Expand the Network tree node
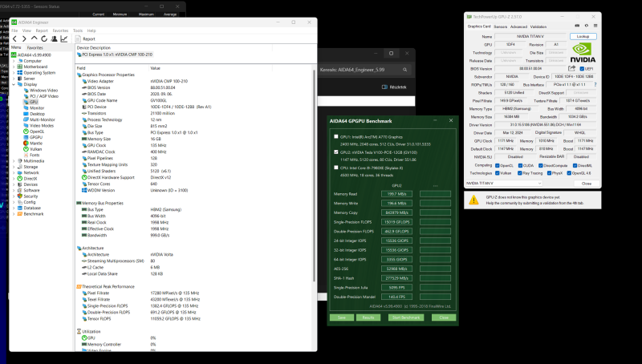This screenshot has height=364, width=642. click(x=14, y=172)
